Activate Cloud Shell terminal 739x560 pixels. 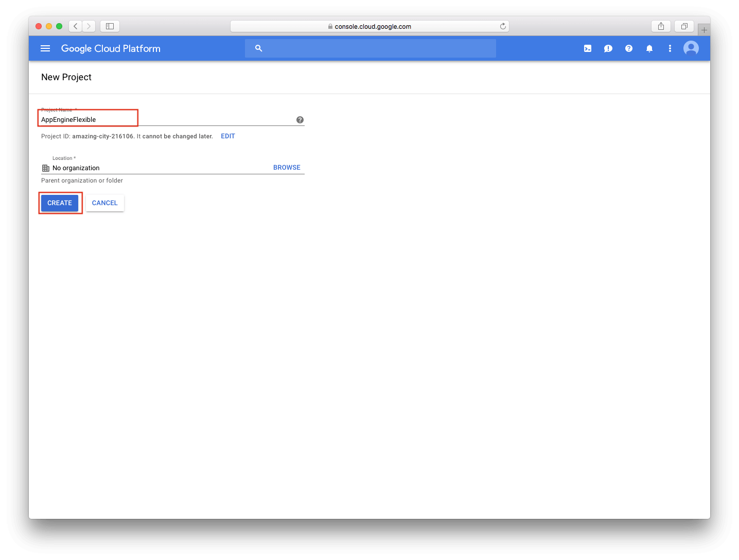point(587,48)
